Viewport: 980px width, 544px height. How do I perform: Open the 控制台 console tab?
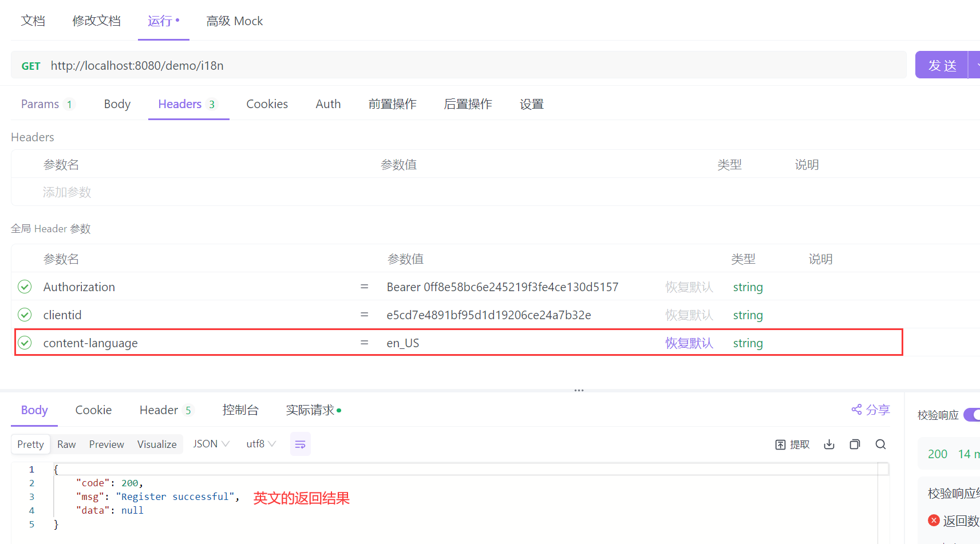pos(240,410)
